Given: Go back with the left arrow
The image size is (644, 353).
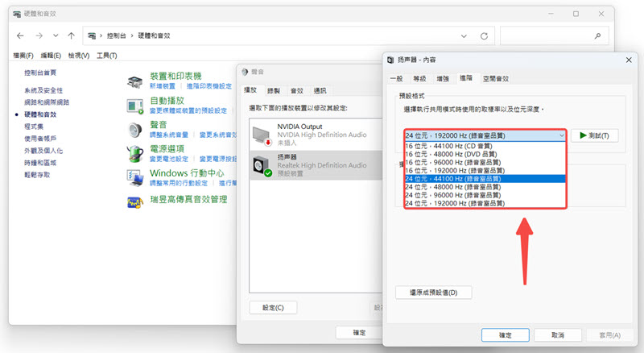Looking at the screenshot, I should (20, 35).
